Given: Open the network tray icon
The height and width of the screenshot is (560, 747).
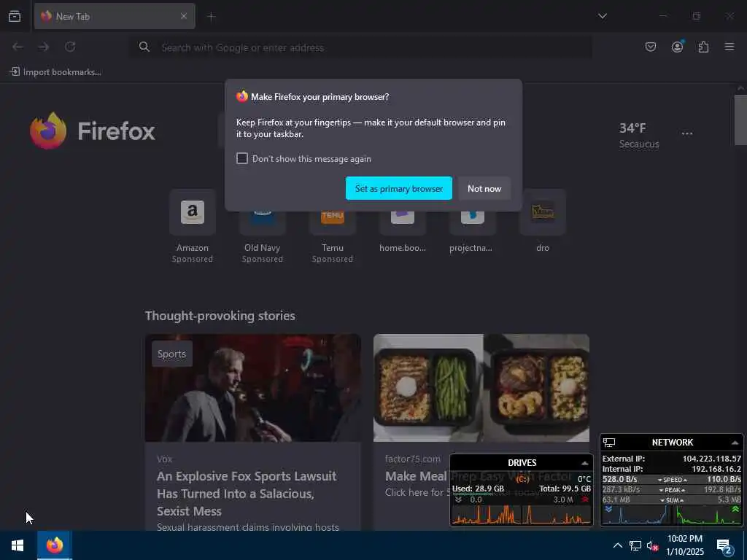Looking at the screenshot, I should click(x=635, y=545).
